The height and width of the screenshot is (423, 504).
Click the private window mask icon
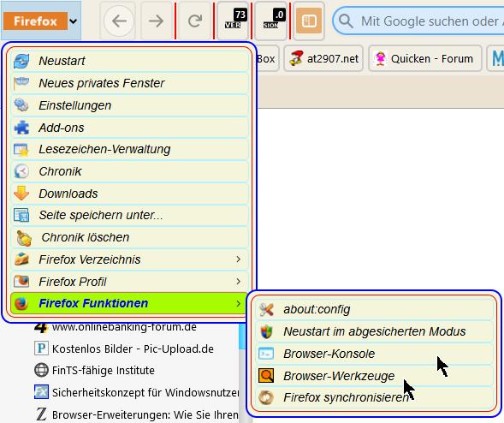(21, 83)
